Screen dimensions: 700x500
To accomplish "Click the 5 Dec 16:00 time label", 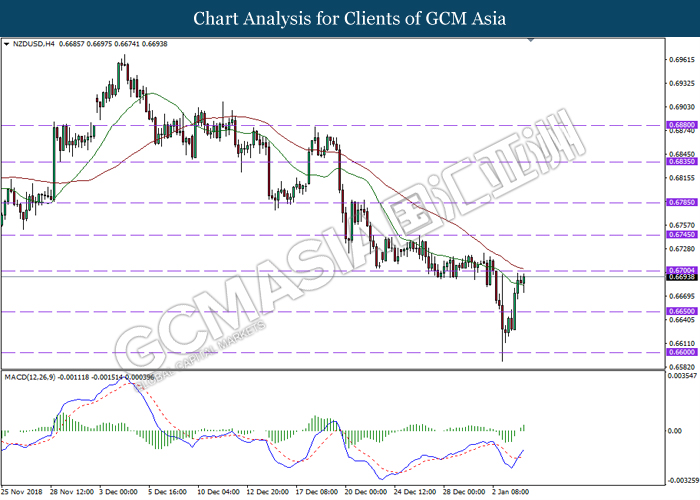I will pos(167,492).
